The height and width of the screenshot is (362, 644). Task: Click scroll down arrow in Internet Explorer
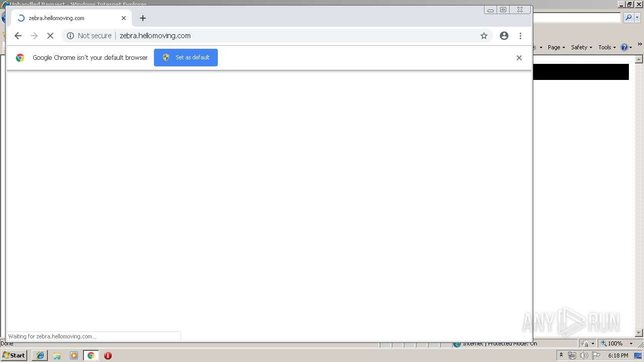[x=639, y=333]
